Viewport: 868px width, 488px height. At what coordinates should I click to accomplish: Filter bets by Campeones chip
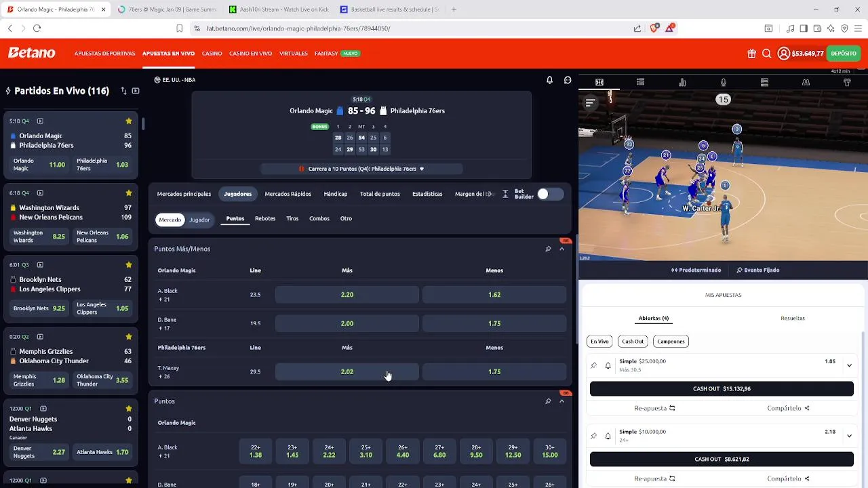[x=671, y=342]
